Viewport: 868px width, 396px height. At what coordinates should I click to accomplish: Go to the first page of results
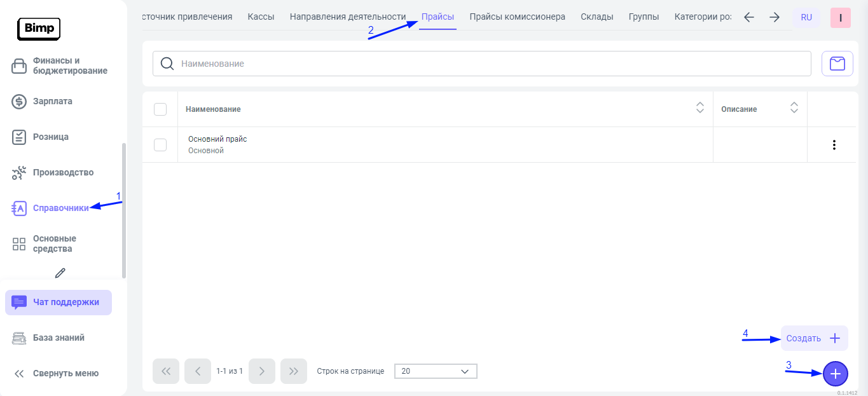click(166, 371)
